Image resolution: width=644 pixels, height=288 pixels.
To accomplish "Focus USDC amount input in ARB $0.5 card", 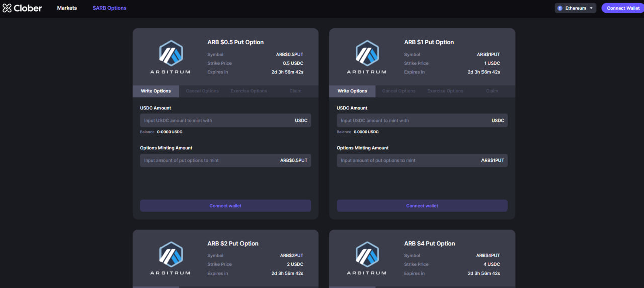I will 225,120.
